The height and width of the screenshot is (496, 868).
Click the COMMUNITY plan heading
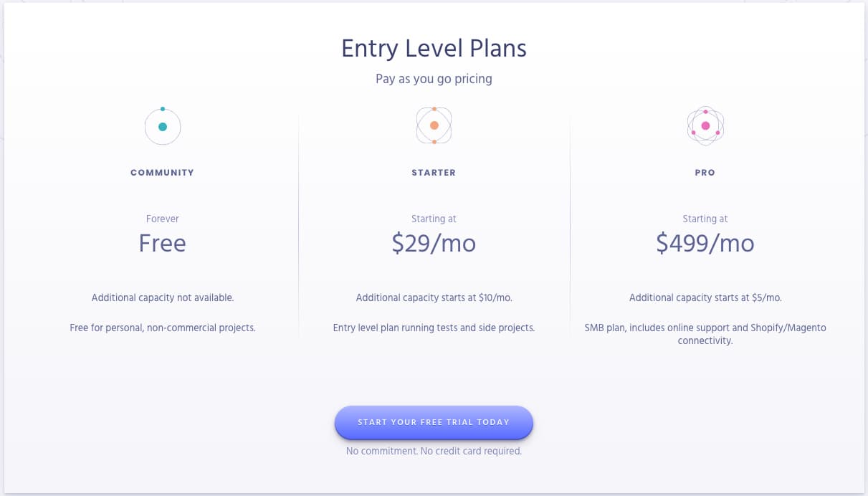tap(163, 172)
